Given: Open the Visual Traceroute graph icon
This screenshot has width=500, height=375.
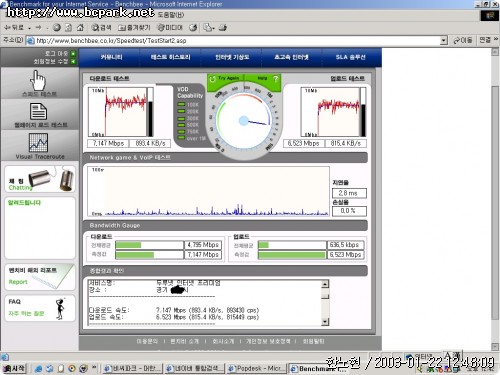Looking at the screenshot, I should (38, 143).
